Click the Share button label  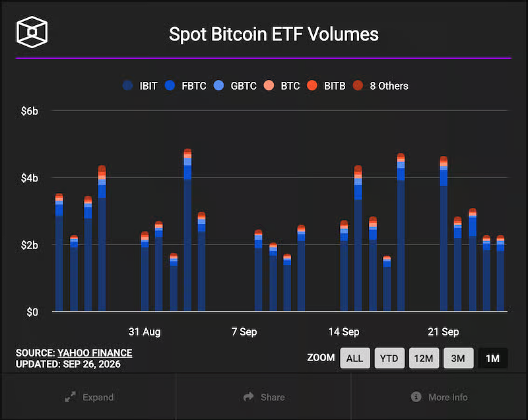point(273,397)
